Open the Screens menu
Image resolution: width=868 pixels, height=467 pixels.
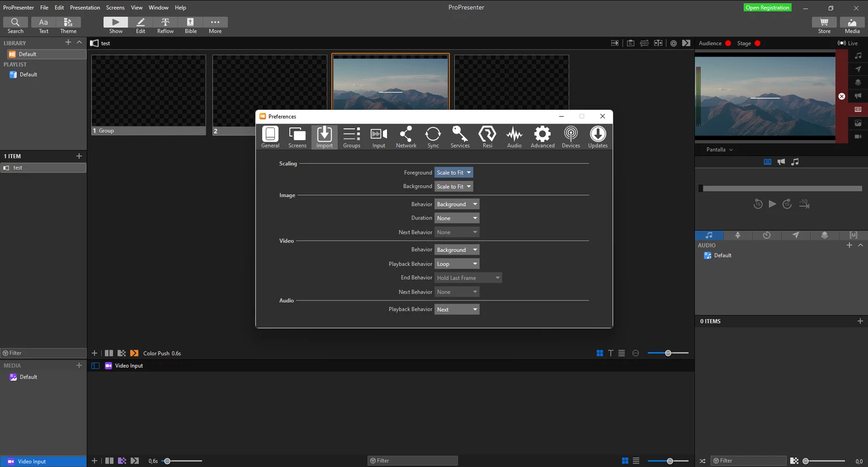coord(115,8)
